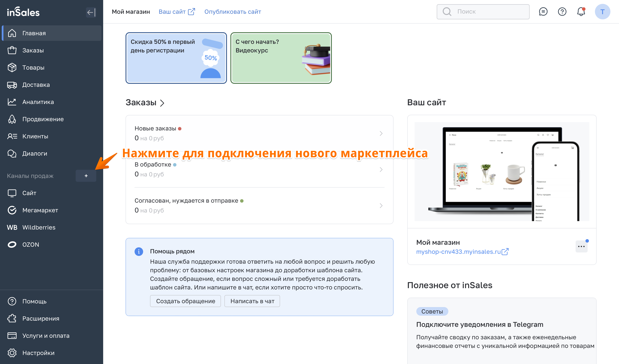The width and height of the screenshot is (619, 364).
Task: Select Настройки in the sidebar
Action: pyautogui.click(x=38, y=353)
